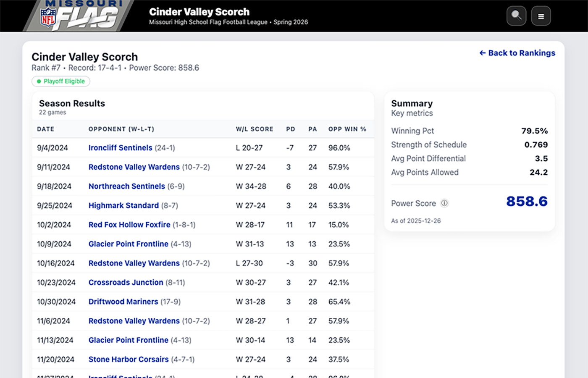The height and width of the screenshot is (378, 588).
Task: Open the hamburger navigation menu
Action: pos(541,16)
